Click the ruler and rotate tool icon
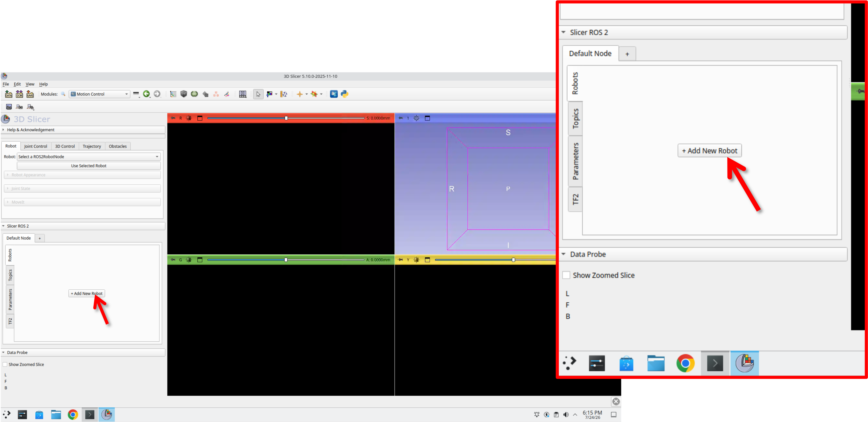 coord(284,94)
